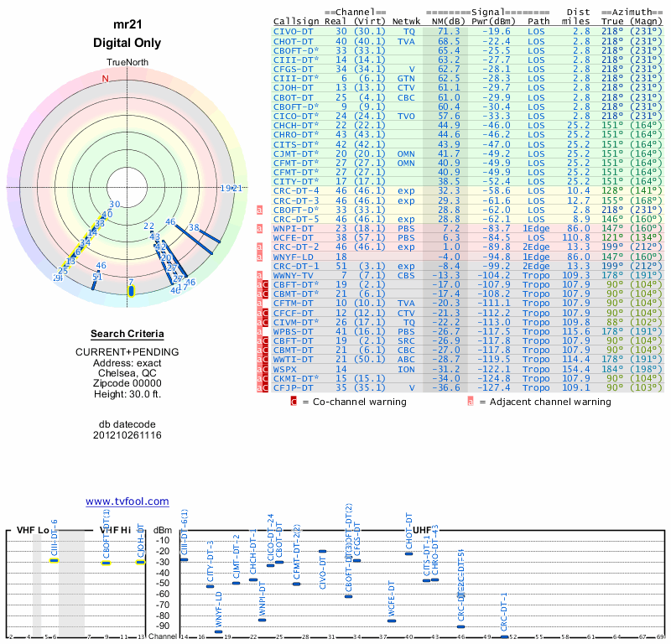Click the VHF Hi band label
Viewport: 671px width, 644px height.
[115, 530]
